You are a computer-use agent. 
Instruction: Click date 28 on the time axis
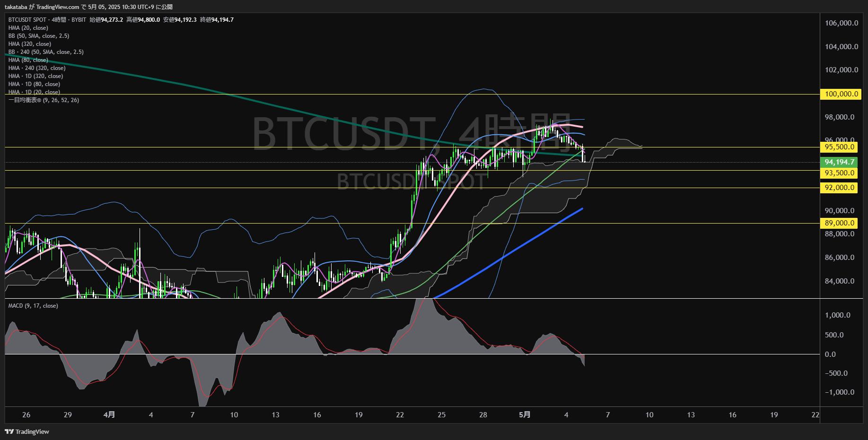(x=483, y=415)
